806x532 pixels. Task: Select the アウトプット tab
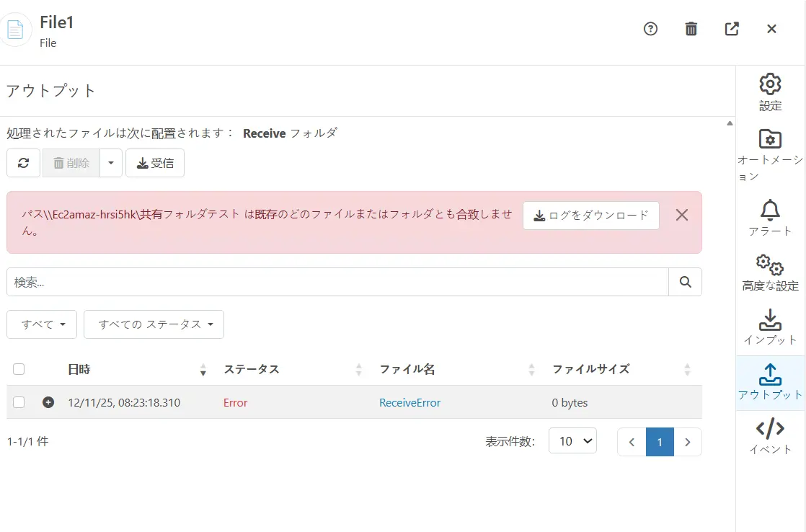point(770,383)
